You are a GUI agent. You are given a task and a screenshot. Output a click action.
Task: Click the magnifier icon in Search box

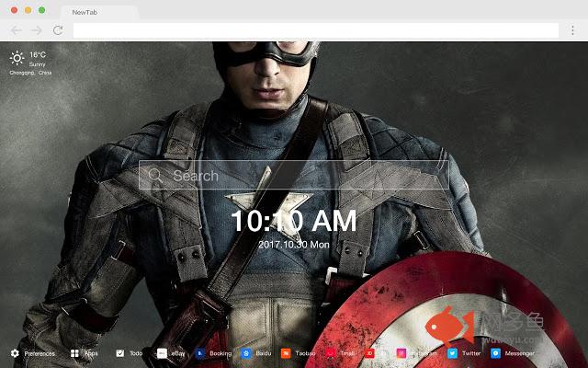pos(155,176)
